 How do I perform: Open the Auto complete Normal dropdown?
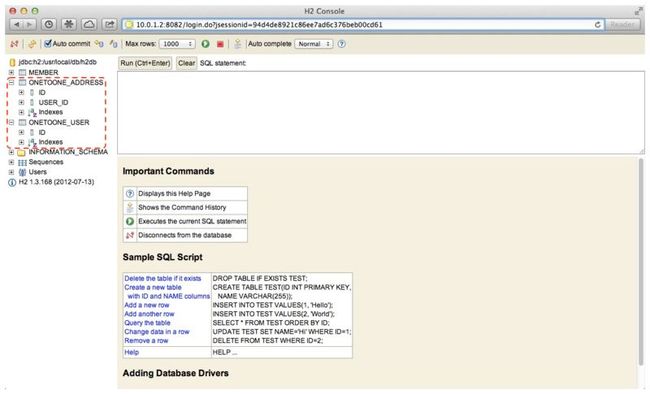coord(313,44)
